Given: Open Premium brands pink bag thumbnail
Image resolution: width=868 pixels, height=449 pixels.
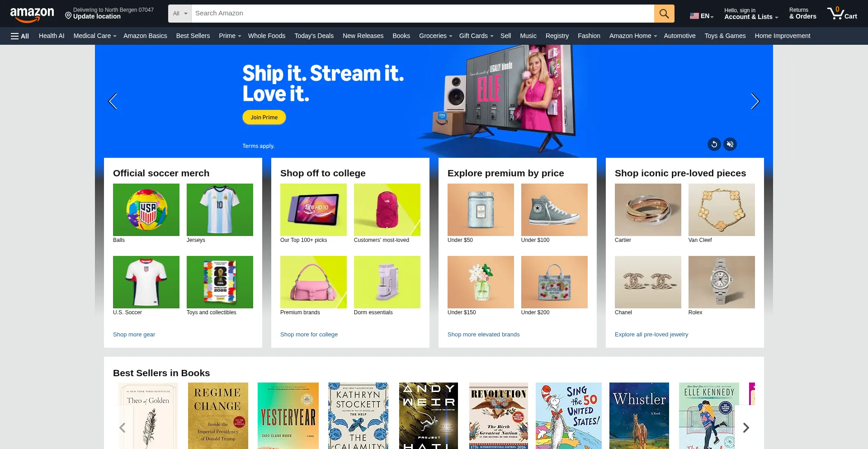Looking at the screenshot, I should coord(313,282).
